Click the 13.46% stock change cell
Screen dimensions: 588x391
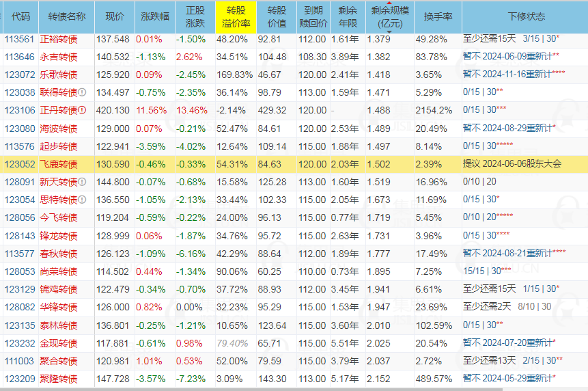point(192,110)
